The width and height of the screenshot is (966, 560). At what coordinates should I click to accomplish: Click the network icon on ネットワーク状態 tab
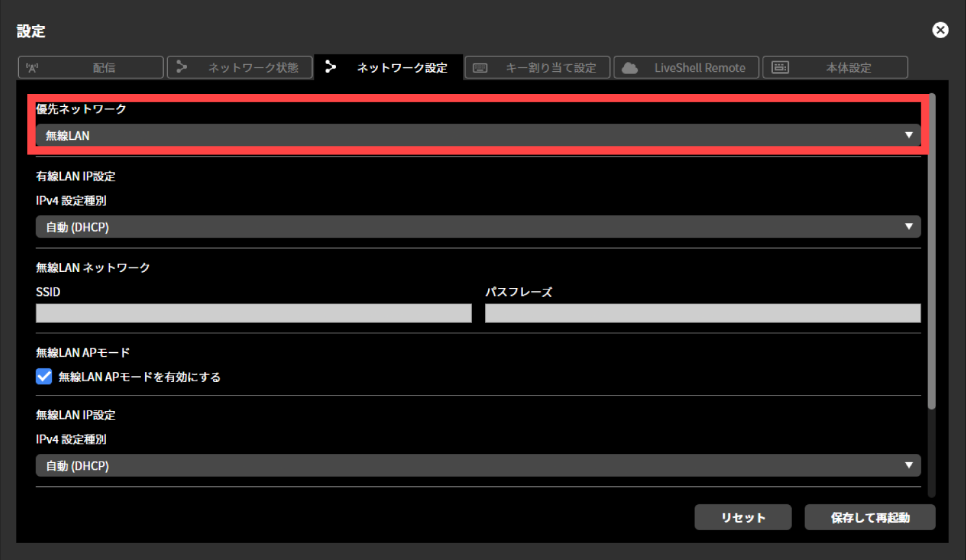coord(182,67)
